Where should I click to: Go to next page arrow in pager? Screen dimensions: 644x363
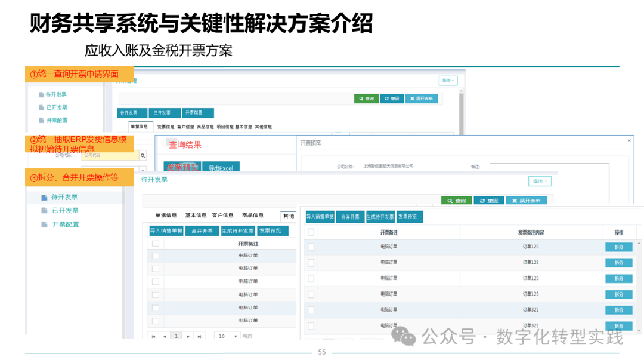pos(188,336)
